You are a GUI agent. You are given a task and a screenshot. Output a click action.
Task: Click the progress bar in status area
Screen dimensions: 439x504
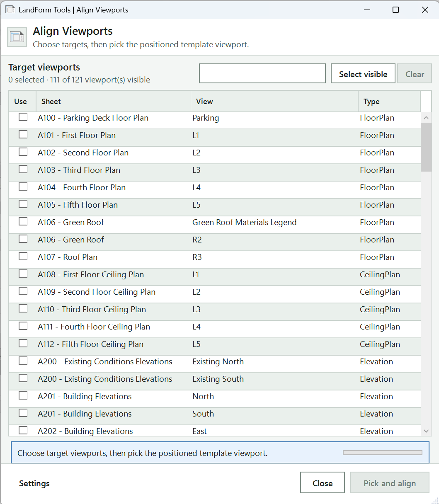383,453
